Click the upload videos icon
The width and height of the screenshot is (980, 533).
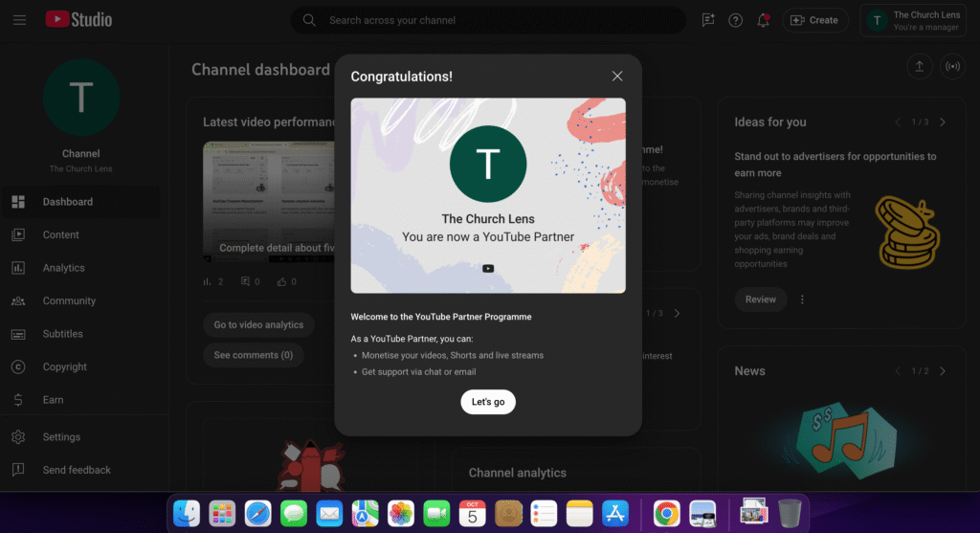pos(919,66)
